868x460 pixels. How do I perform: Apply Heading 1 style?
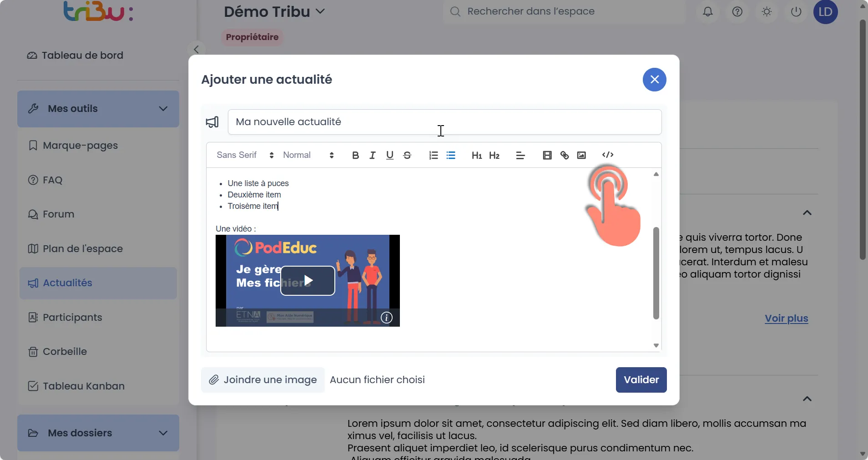click(x=477, y=155)
